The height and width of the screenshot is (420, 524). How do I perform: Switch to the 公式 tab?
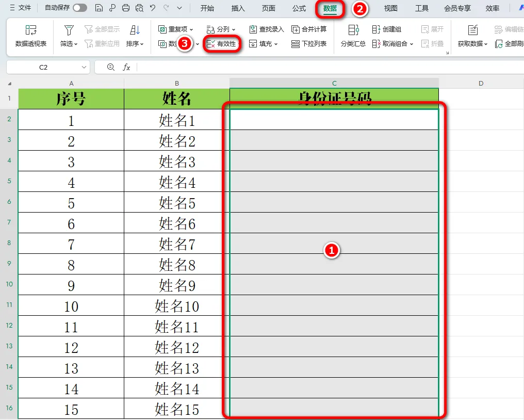299,8
